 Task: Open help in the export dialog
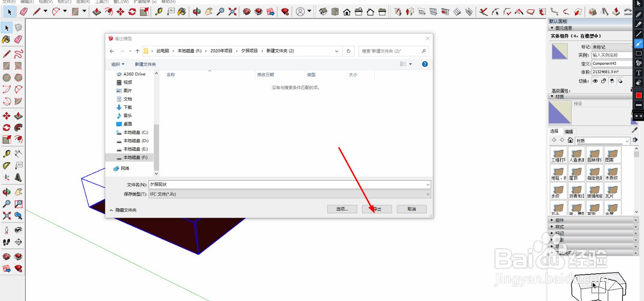click(425, 64)
